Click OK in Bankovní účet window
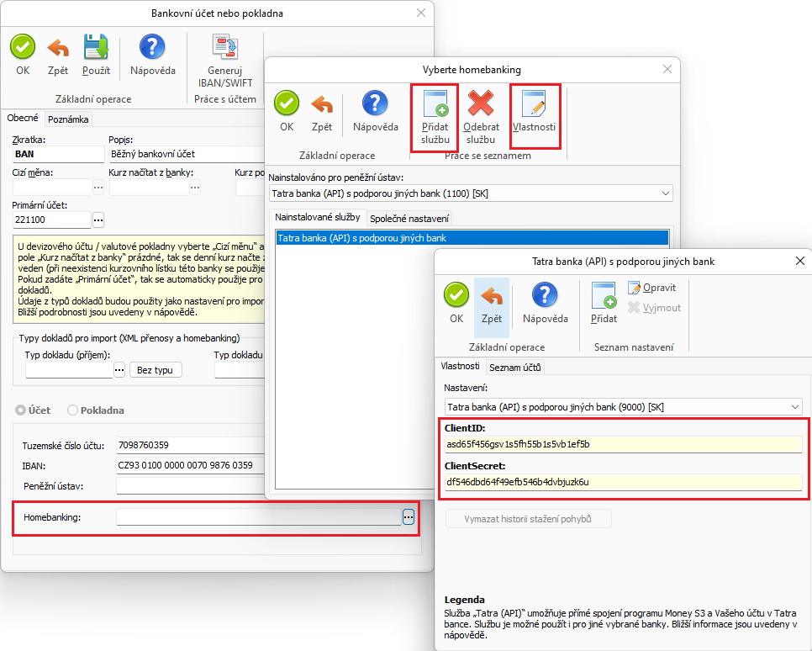Image resolution: width=812 pixels, height=651 pixels. [x=23, y=55]
